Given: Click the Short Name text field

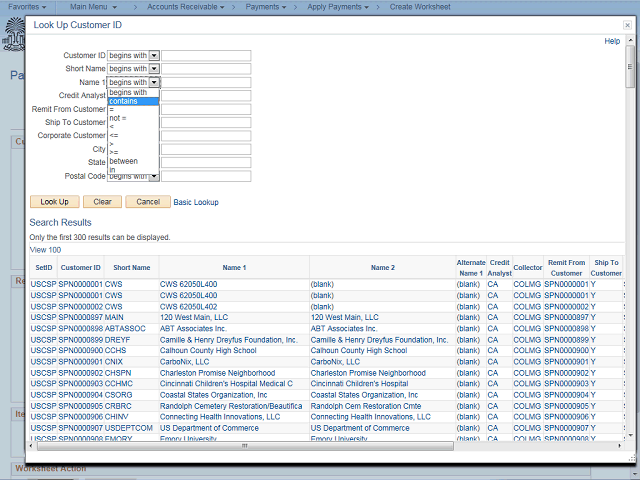Looking at the screenshot, I should click(206, 69).
